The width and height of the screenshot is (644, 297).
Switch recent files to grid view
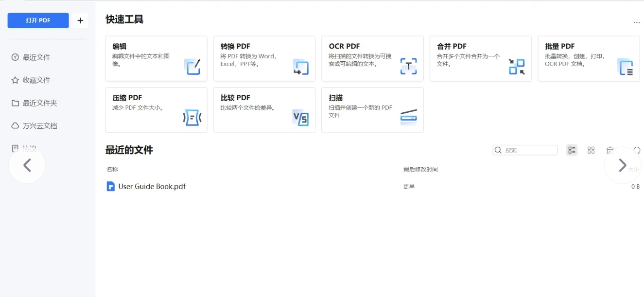coord(591,150)
